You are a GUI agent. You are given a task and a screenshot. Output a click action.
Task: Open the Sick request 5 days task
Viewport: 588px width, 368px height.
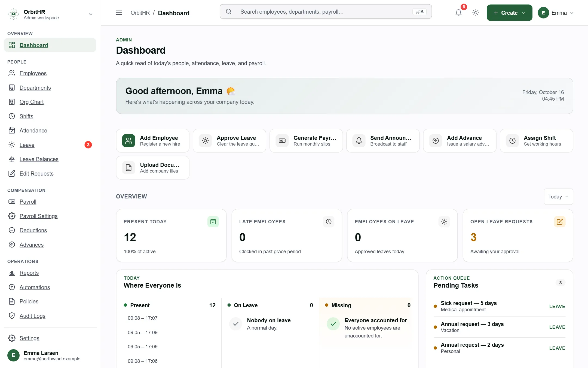(x=499, y=306)
